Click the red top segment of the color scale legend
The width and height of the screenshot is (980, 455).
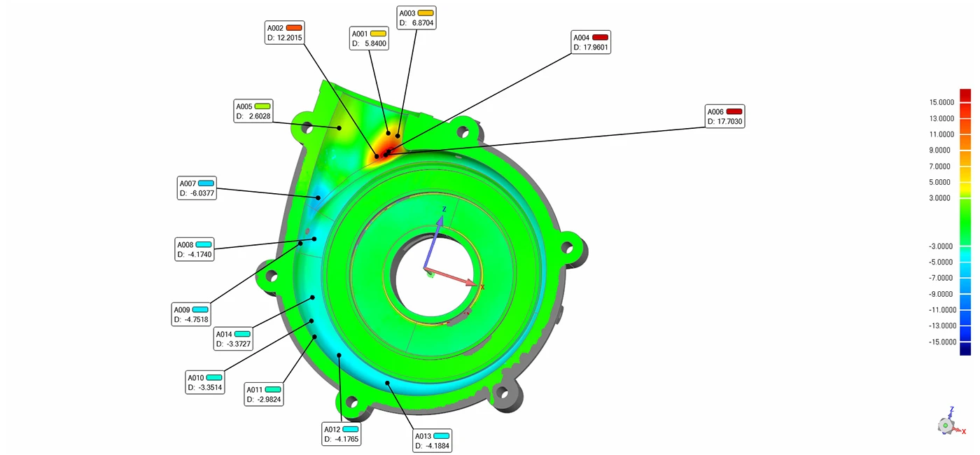point(965,94)
